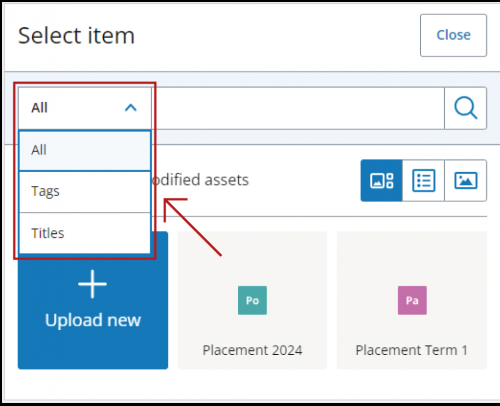The width and height of the screenshot is (500, 406).
Task: Click the Placement Term 1 label text
Action: click(412, 350)
